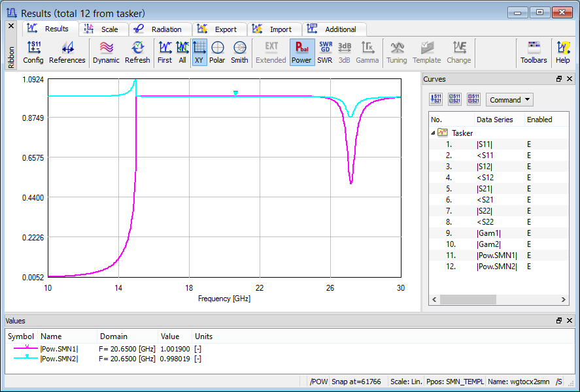Toggle enabled state of |S11| curve
This screenshot has height=392, width=580.
(530, 144)
